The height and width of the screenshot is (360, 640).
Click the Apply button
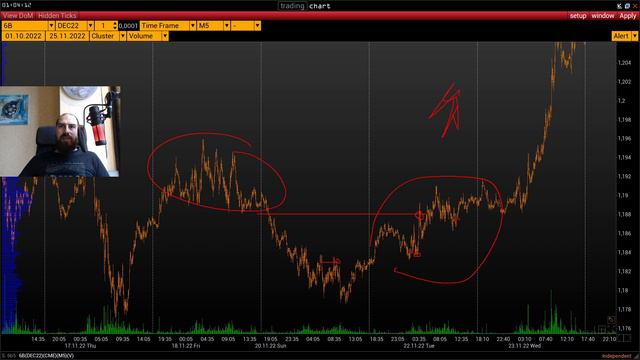(x=628, y=16)
